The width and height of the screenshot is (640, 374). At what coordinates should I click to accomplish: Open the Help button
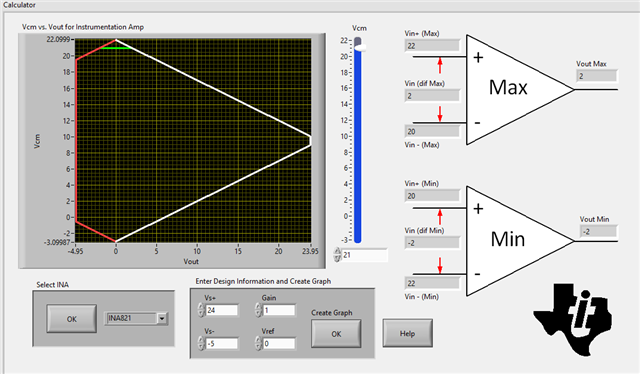tap(407, 334)
